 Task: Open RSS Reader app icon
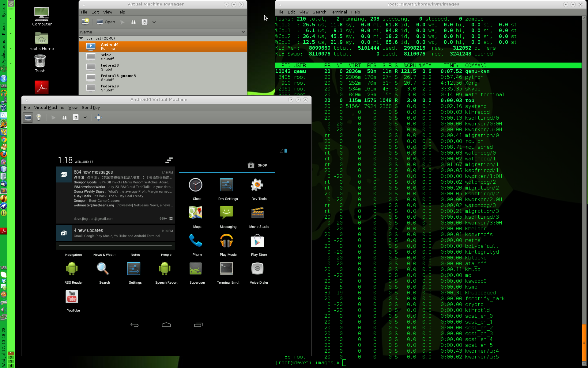[72, 269]
